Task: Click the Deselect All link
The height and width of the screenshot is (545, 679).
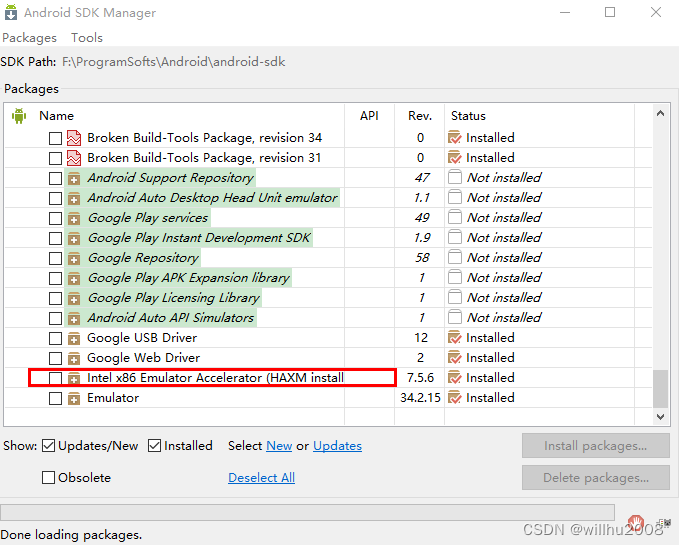Action: pos(262,477)
